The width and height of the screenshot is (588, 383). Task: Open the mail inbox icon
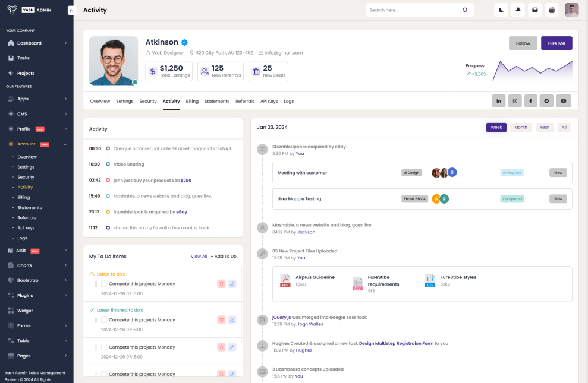point(534,10)
